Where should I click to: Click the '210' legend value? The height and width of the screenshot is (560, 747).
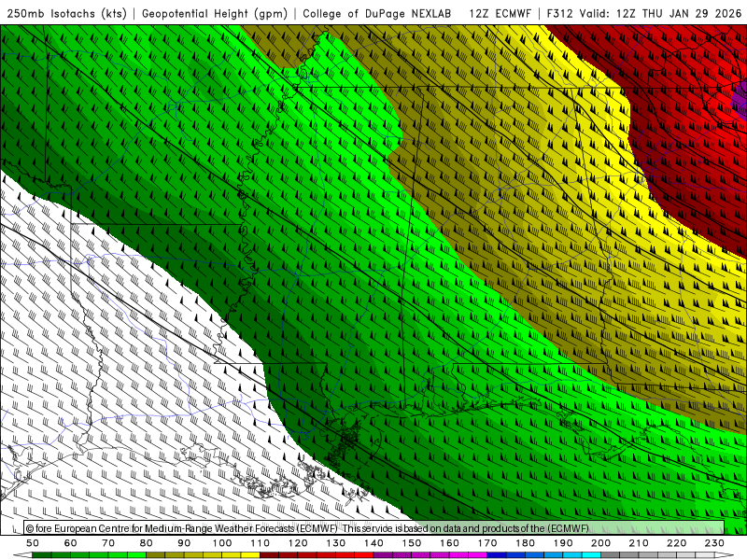(639, 543)
